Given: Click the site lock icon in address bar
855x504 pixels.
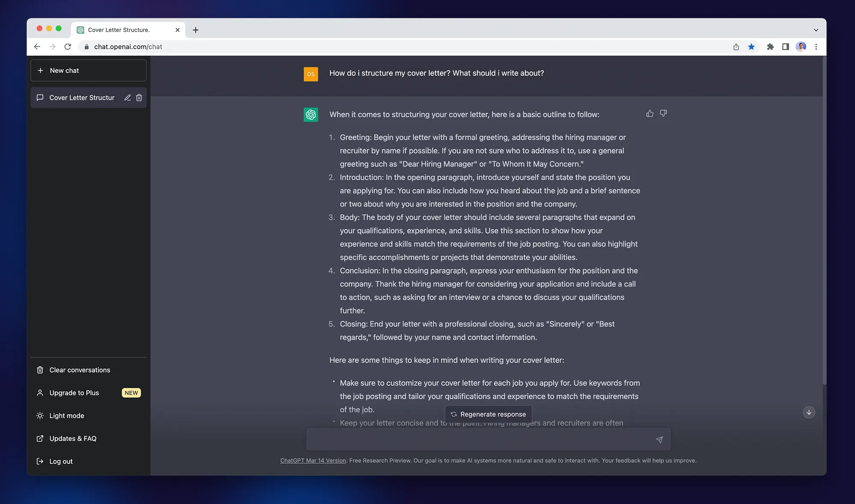Looking at the screenshot, I should 87,47.
